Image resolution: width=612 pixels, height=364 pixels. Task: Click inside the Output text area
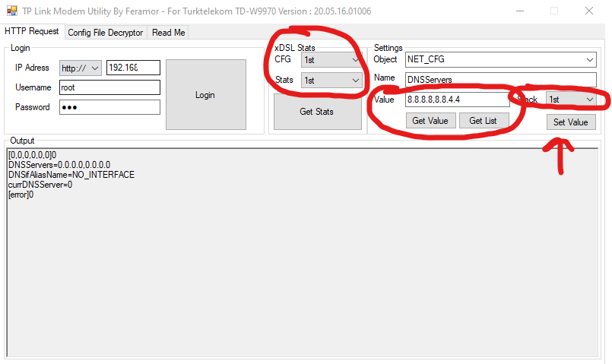(303, 252)
